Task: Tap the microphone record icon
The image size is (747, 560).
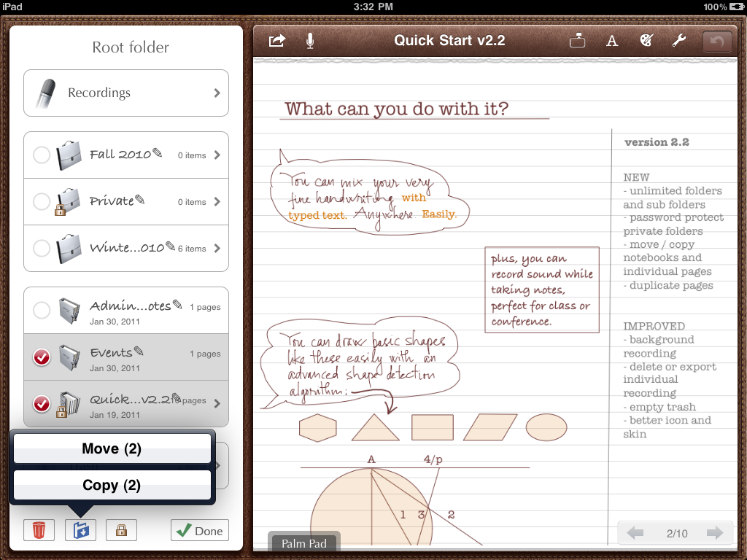Action: pos(309,41)
